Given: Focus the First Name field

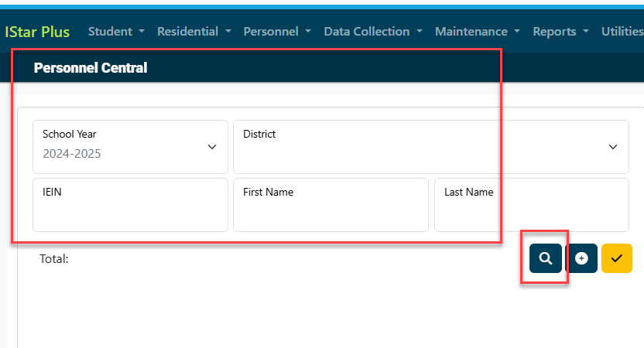Looking at the screenshot, I should [331, 205].
